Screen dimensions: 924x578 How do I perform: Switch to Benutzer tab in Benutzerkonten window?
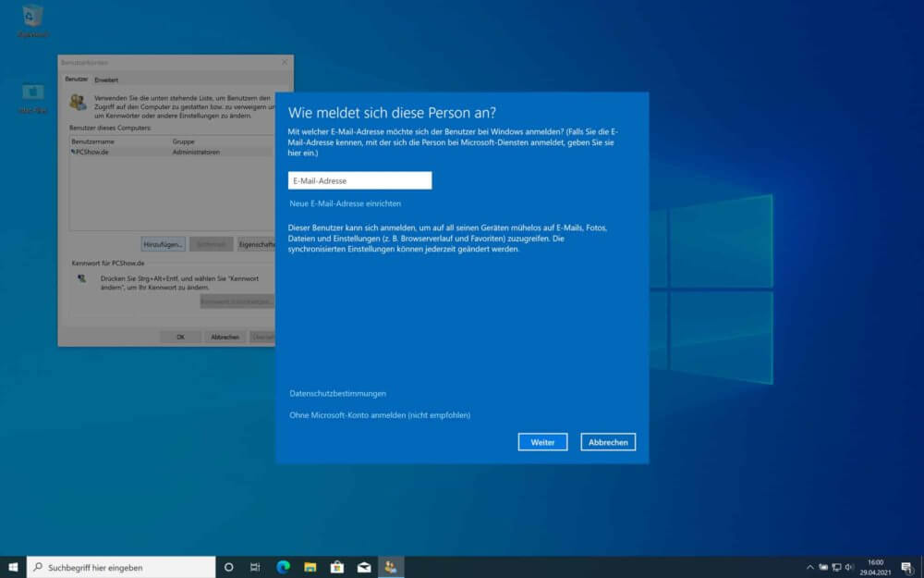pyautogui.click(x=76, y=79)
